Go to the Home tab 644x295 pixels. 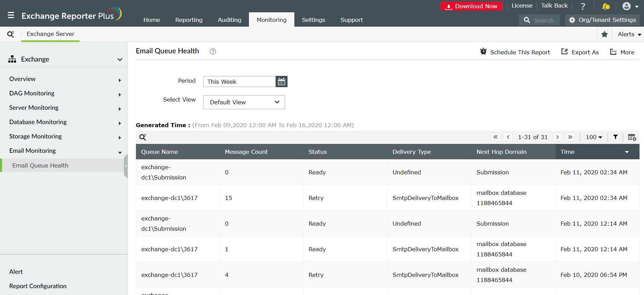pos(152,20)
